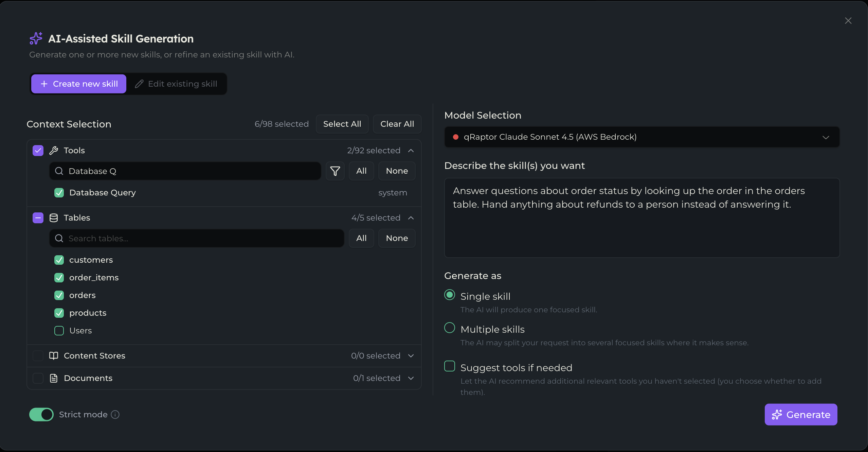Choose the Multiple skills radio option

pos(450,328)
